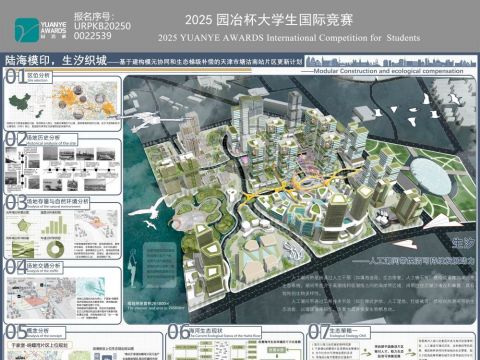Click the '生汐' title on the main rendering
The height and width of the screenshot is (360, 480).
[x=463, y=243]
